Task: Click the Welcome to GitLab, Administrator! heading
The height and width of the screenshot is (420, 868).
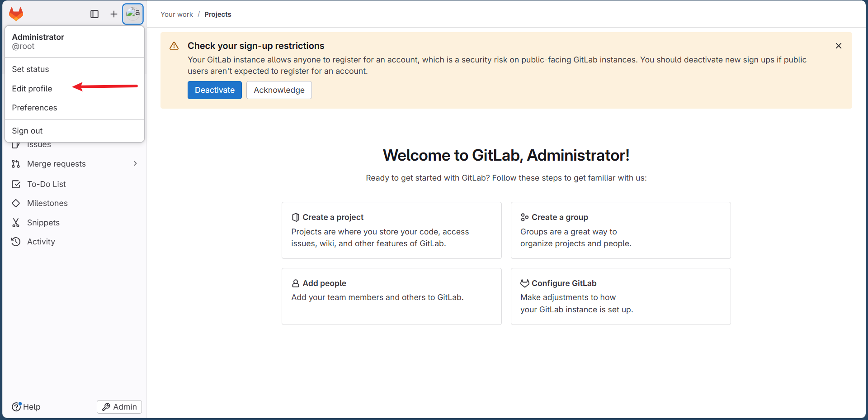Action: coord(506,155)
